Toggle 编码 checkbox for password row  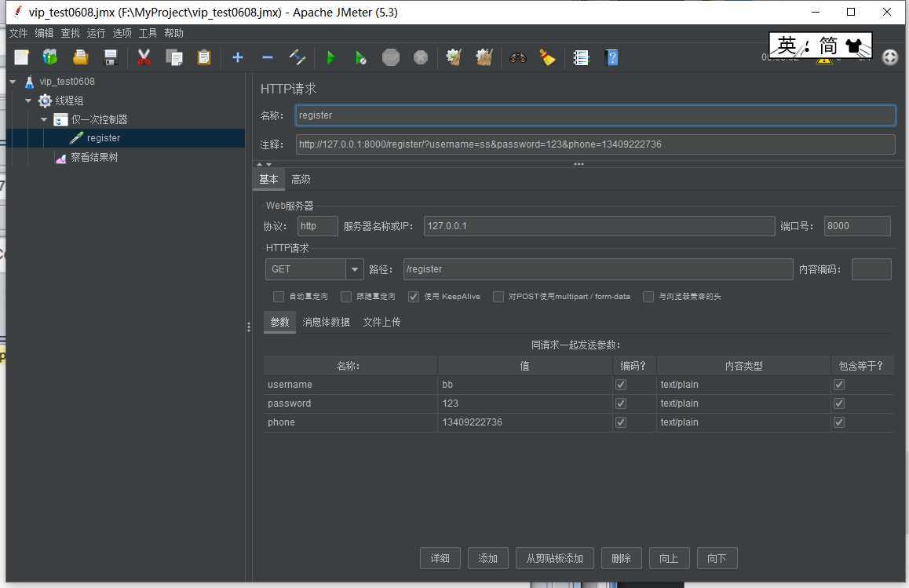(621, 403)
